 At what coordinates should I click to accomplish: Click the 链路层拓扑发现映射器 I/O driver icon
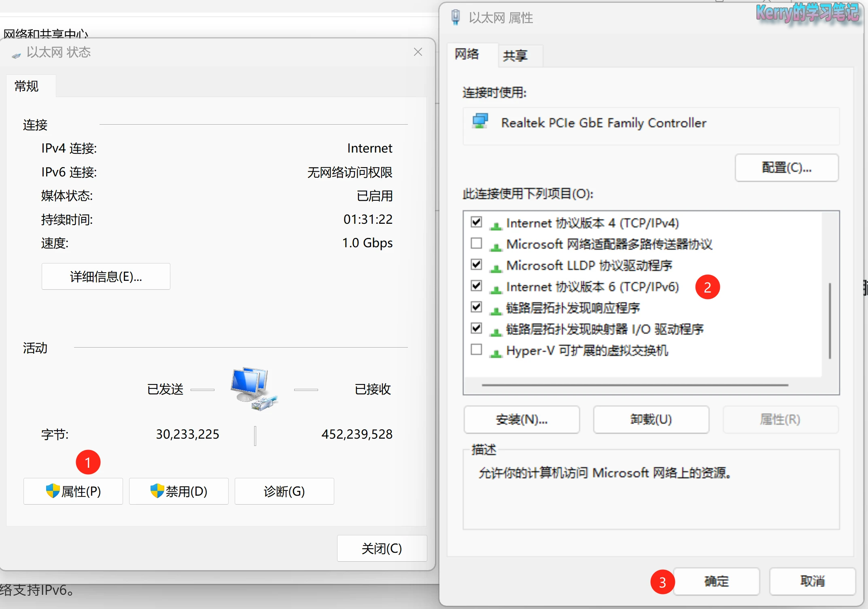(496, 331)
